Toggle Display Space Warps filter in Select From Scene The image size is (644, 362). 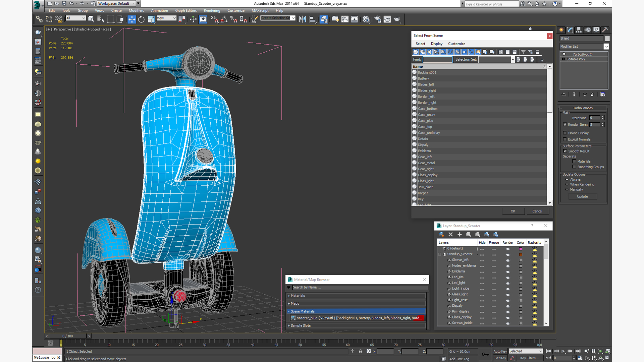coord(450,52)
